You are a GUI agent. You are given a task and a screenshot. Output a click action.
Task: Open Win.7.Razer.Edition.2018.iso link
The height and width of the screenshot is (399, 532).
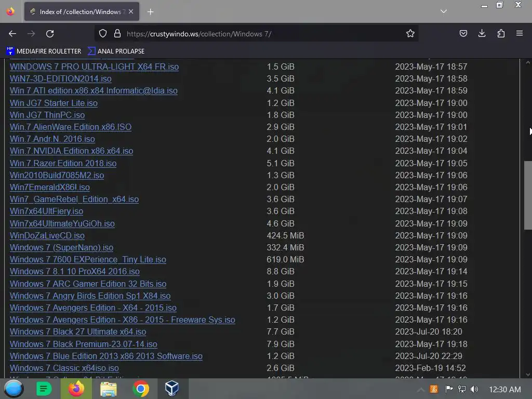(63, 163)
